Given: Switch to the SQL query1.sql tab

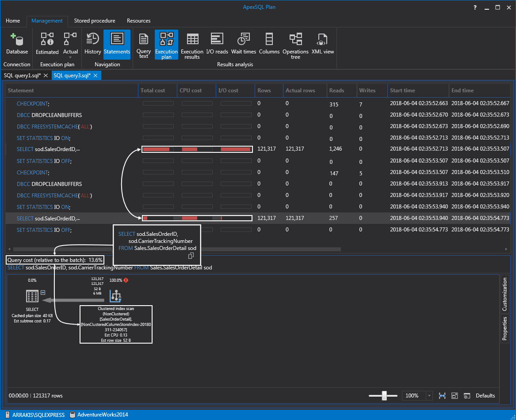Looking at the screenshot, I should click(23, 76).
